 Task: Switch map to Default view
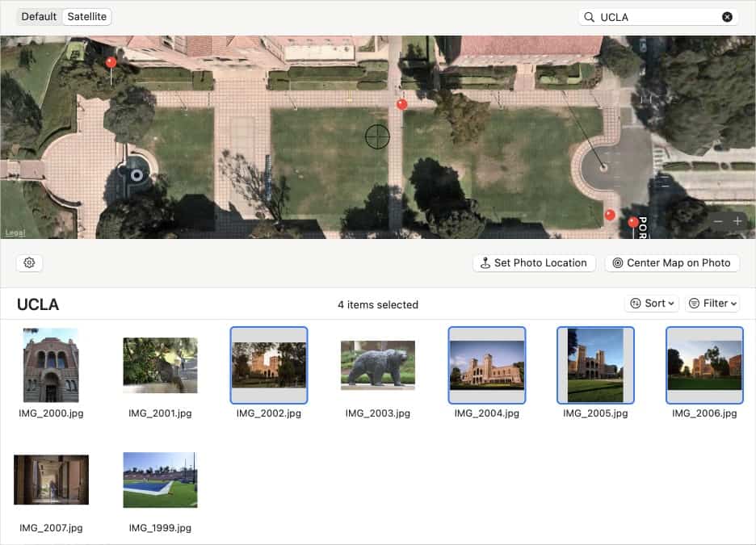(39, 16)
